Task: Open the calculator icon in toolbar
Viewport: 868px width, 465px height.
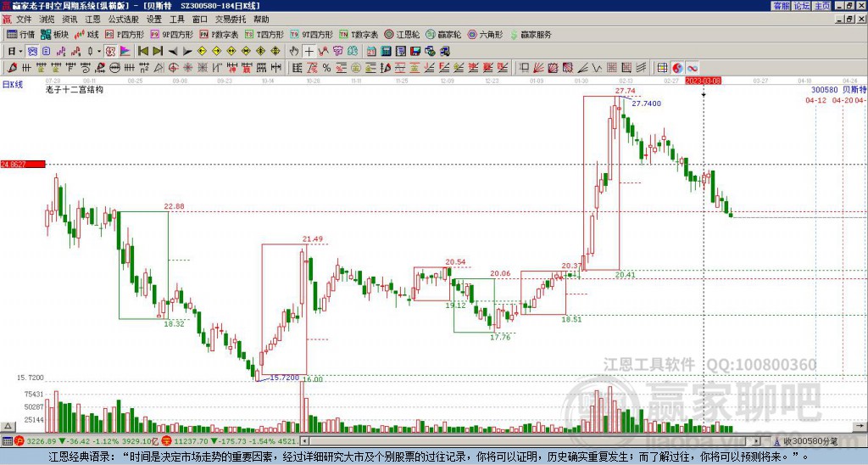Action: click(386, 52)
